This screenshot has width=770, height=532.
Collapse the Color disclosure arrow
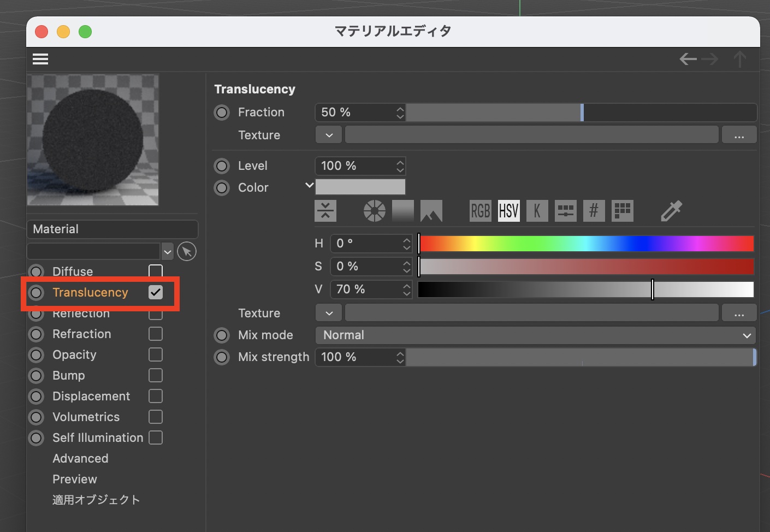309,186
